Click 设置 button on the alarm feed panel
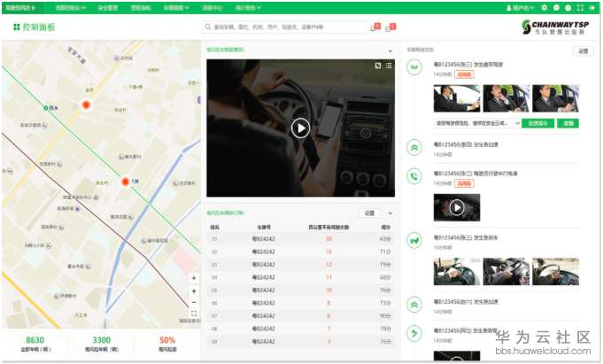Image resolution: width=603 pixels, height=364 pixels. (x=584, y=51)
